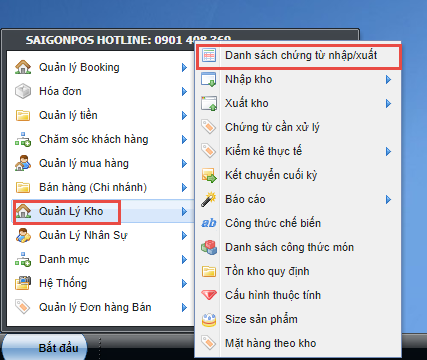This screenshot has height=360, width=427.
Task: Click the red gem icon beside Cấu hình thuộc tính
Action: (x=209, y=295)
